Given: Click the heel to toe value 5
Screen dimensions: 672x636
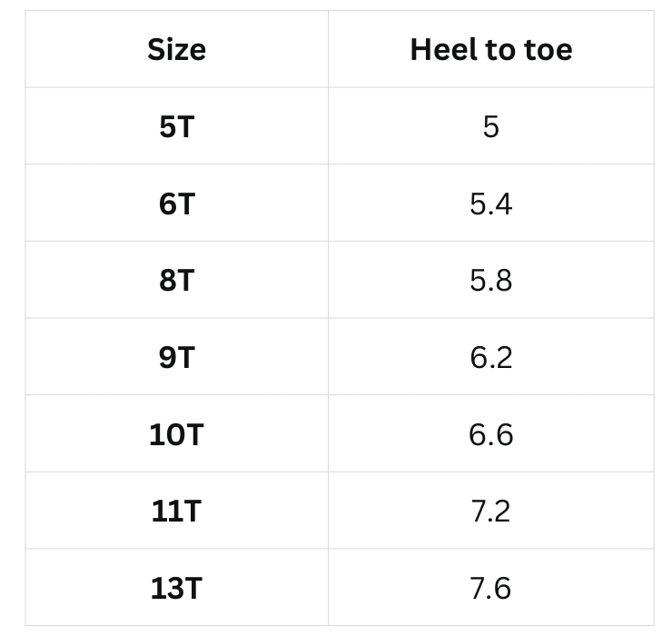Looking at the screenshot, I should [490, 126].
